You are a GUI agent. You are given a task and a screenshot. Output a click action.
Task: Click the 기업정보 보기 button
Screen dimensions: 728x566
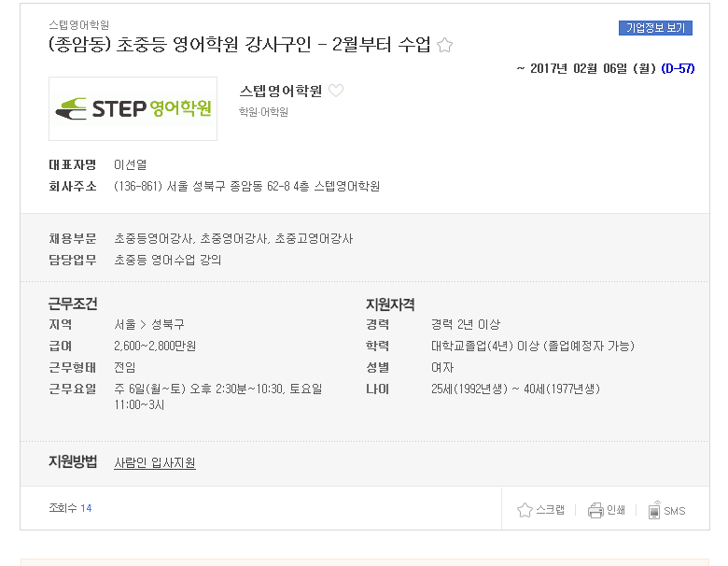tap(655, 28)
